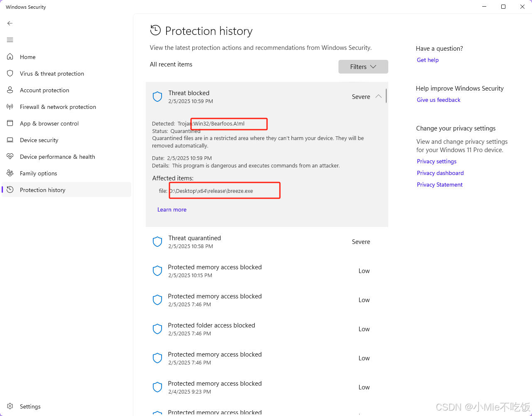
Task: Select Family options in sidebar
Action: click(x=66, y=173)
